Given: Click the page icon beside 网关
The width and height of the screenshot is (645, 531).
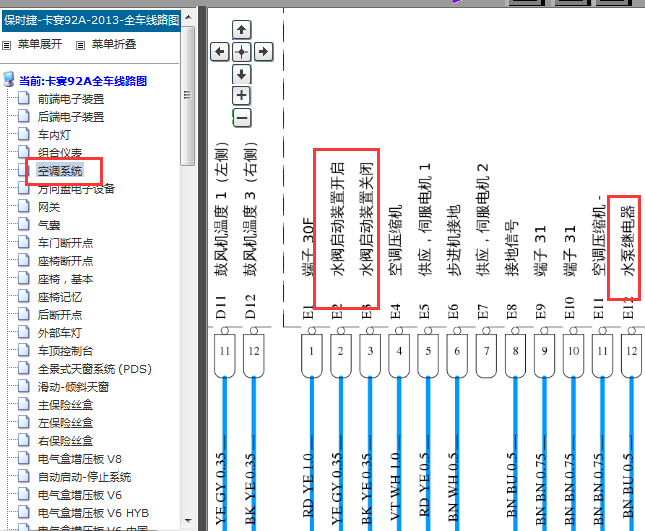Looking at the screenshot, I should coord(24,206).
